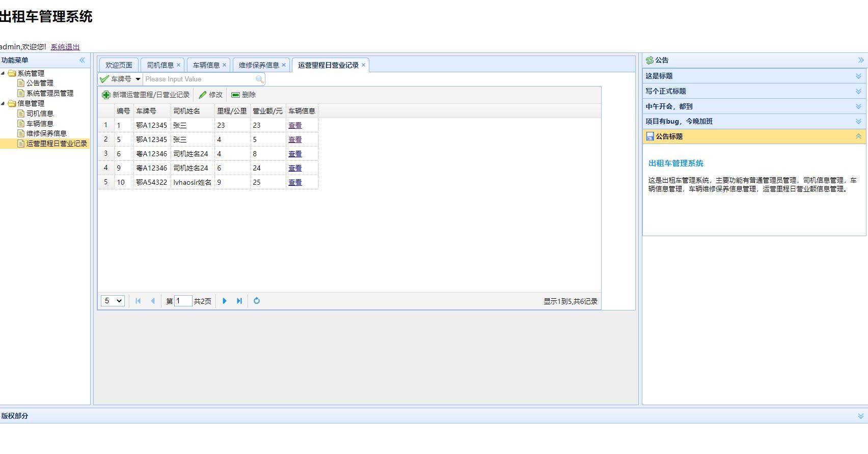Go to next page arrow

coord(225,301)
